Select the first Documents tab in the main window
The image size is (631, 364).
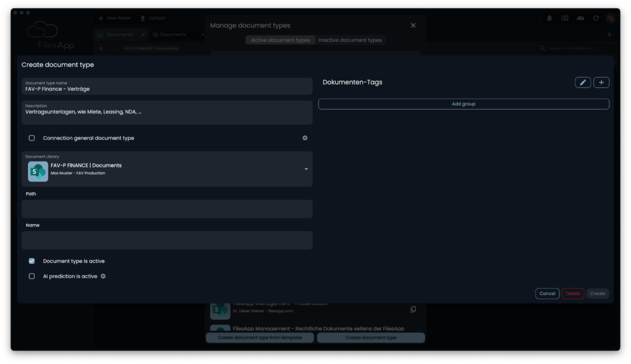point(120,34)
